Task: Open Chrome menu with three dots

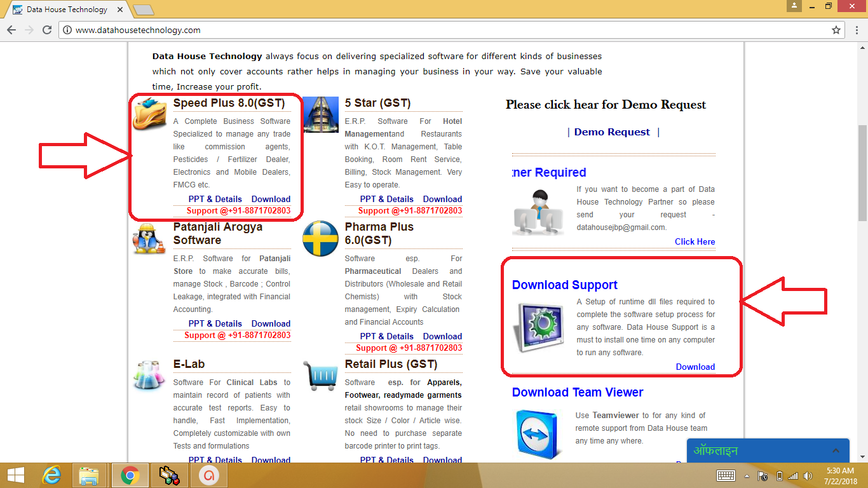Action: point(856,30)
